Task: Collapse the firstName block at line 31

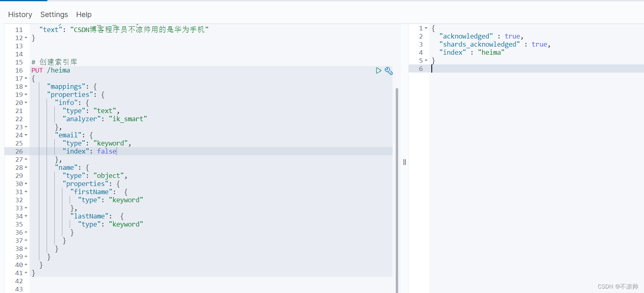Action: (26, 192)
